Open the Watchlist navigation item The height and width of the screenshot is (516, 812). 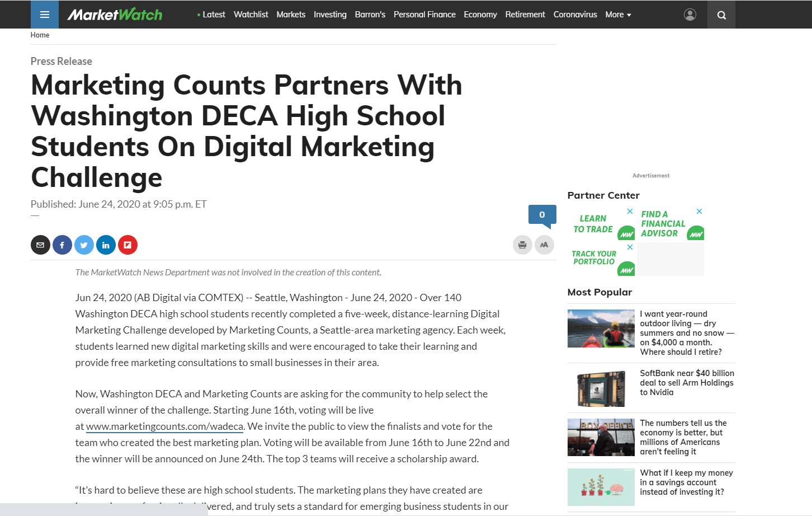pos(251,15)
